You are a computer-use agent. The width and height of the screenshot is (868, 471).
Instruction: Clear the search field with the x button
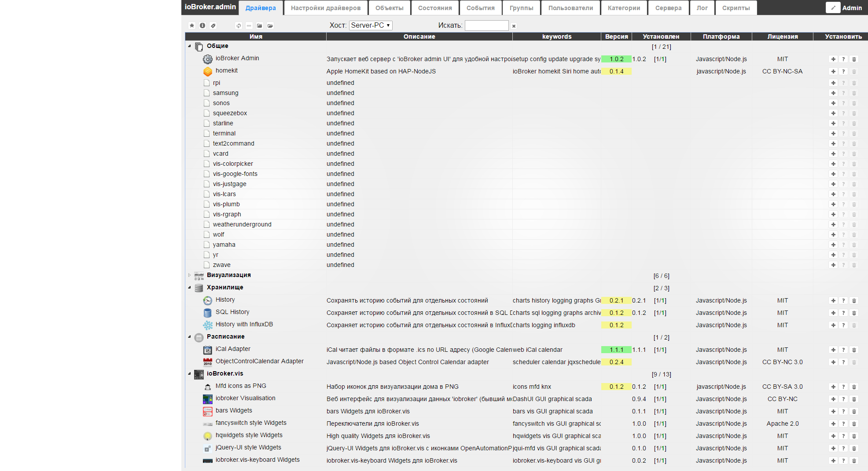tap(514, 26)
